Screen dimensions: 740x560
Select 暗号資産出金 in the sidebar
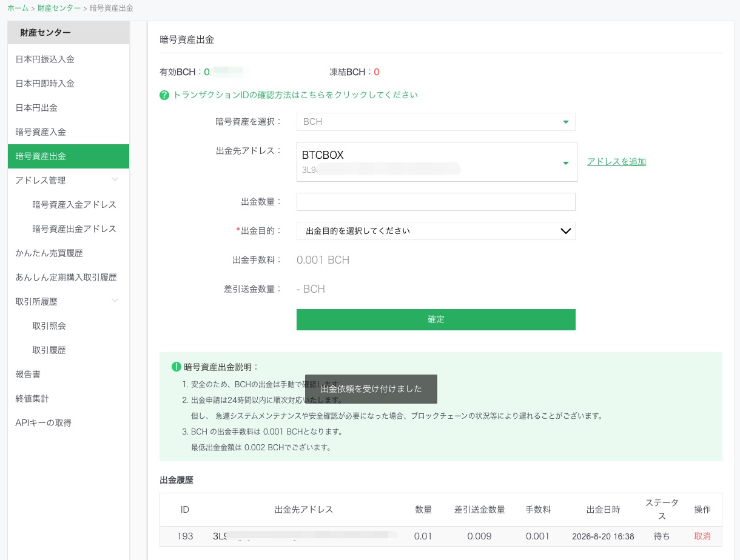(69, 156)
